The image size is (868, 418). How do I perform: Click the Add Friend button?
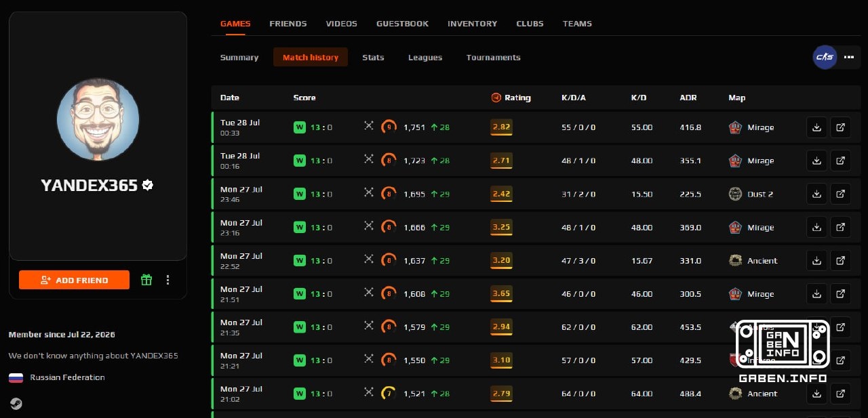[x=74, y=280]
